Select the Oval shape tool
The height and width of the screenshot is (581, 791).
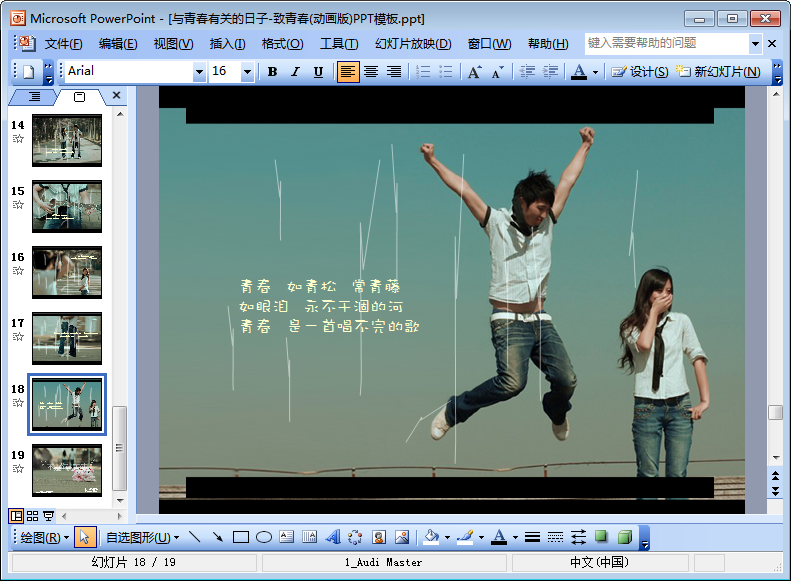point(264,537)
